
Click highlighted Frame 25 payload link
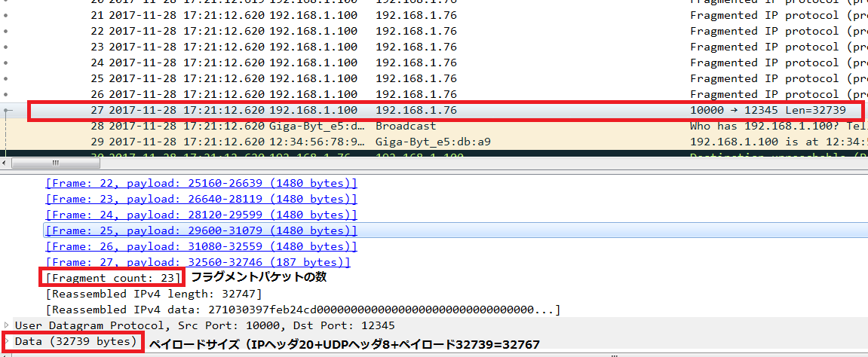[x=201, y=230]
